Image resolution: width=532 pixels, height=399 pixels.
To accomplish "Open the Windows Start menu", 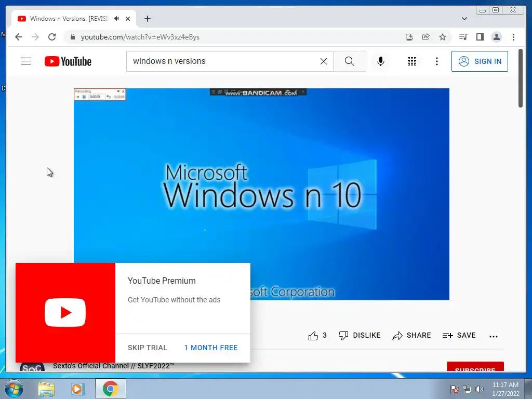I will pyautogui.click(x=14, y=389).
